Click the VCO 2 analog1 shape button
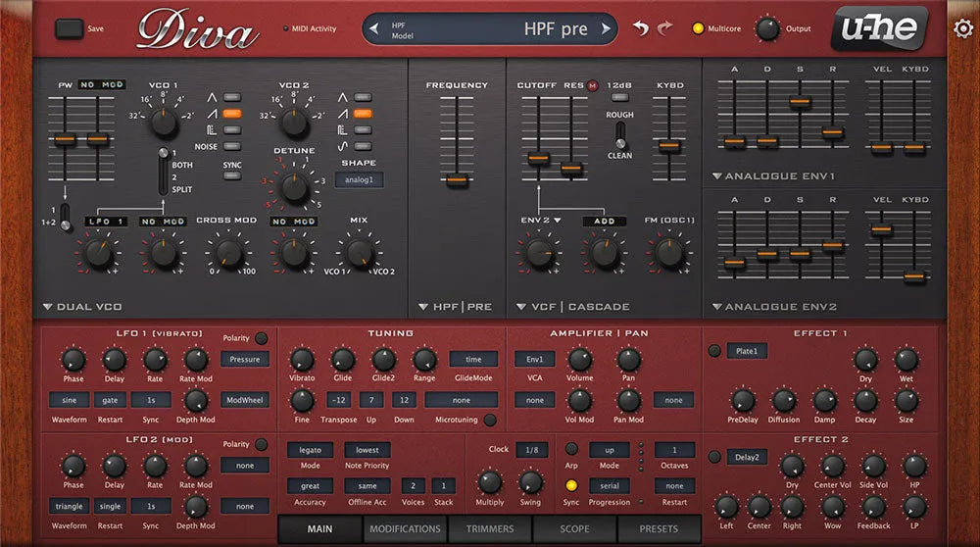This screenshot has width=980, height=547. (359, 179)
